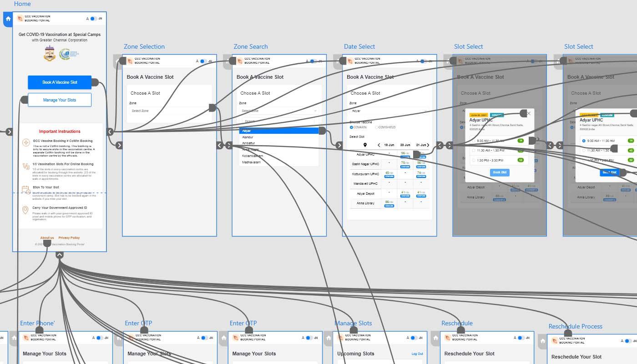Screen dimensions: 637x364
Task: Click the dimmed Book Slot button in Adyar UPHC popup
Action: point(500,172)
